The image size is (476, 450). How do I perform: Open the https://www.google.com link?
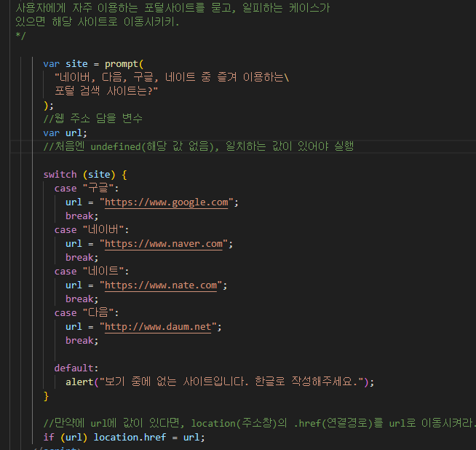tap(167, 202)
